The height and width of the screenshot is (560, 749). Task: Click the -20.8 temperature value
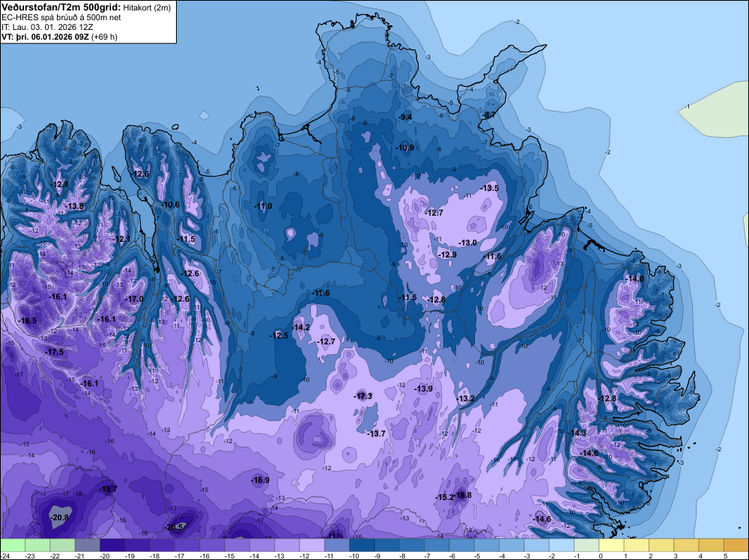(x=60, y=517)
